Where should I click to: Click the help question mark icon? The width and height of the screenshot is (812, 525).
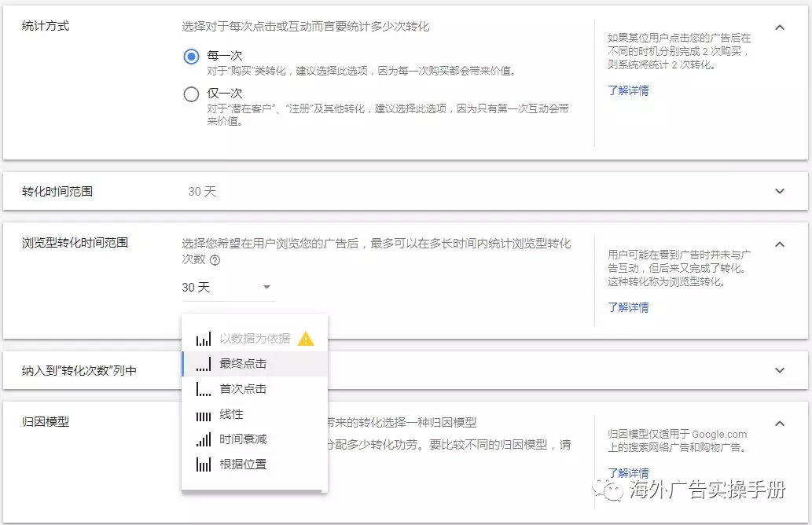215,260
